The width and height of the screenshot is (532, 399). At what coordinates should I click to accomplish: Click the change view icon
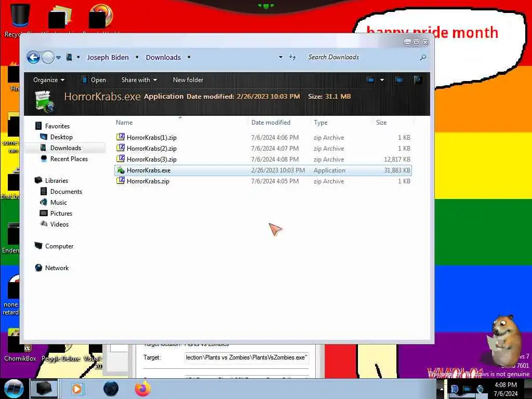370,80
